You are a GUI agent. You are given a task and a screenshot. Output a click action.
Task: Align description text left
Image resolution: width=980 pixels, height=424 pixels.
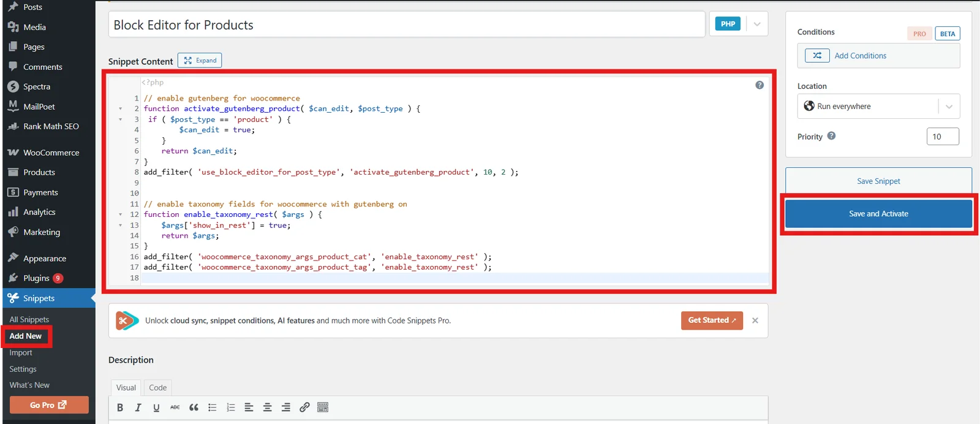click(x=249, y=407)
